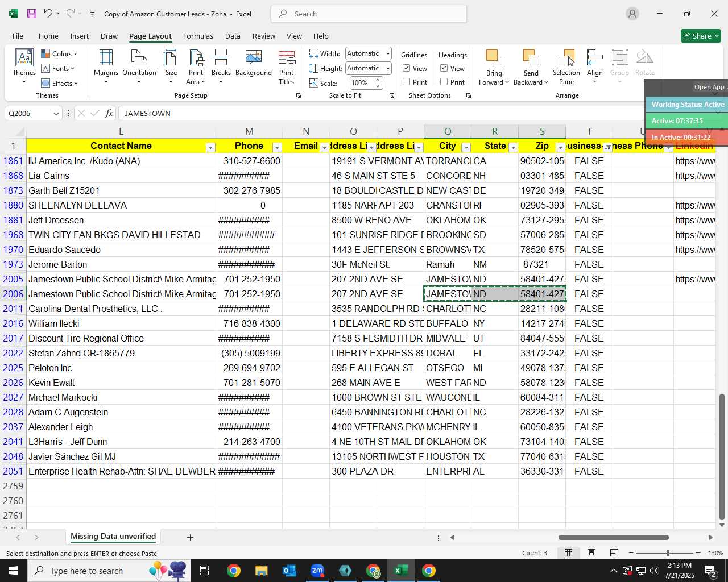The image size is (728, 582).
Task: Open the Effects theme dropdown
Action: coord(60,84)
